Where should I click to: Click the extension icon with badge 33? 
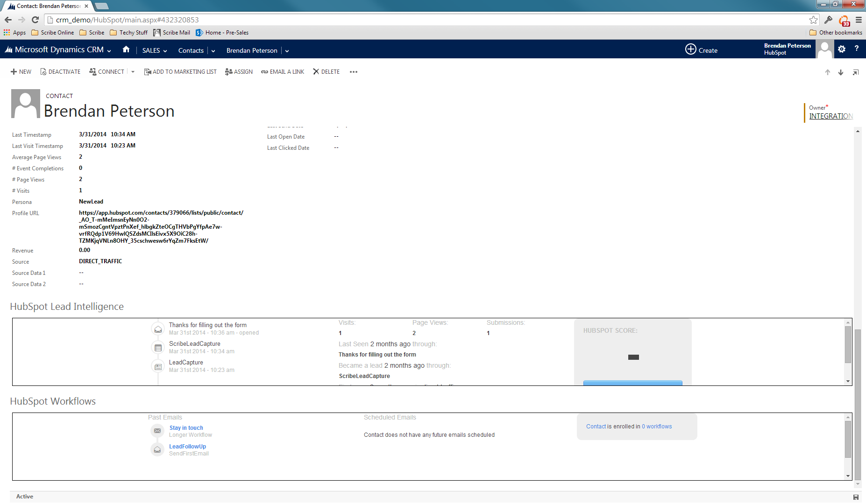pos(844,21)
